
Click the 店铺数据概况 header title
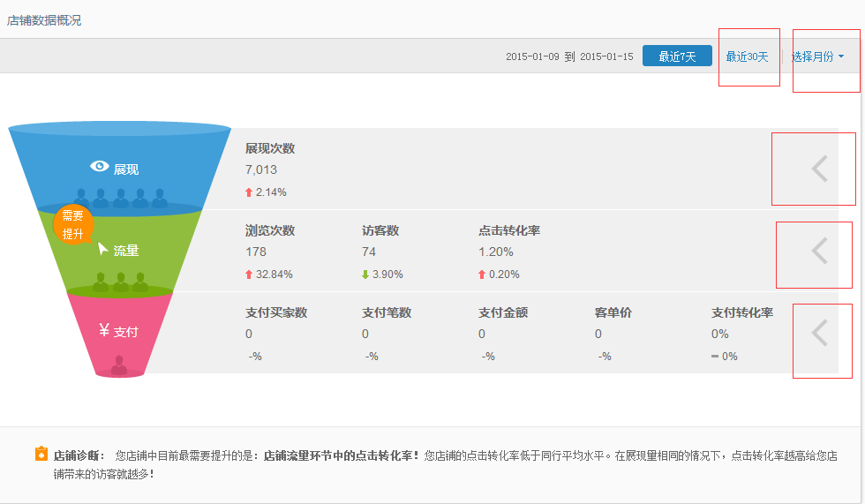point(44,19)
